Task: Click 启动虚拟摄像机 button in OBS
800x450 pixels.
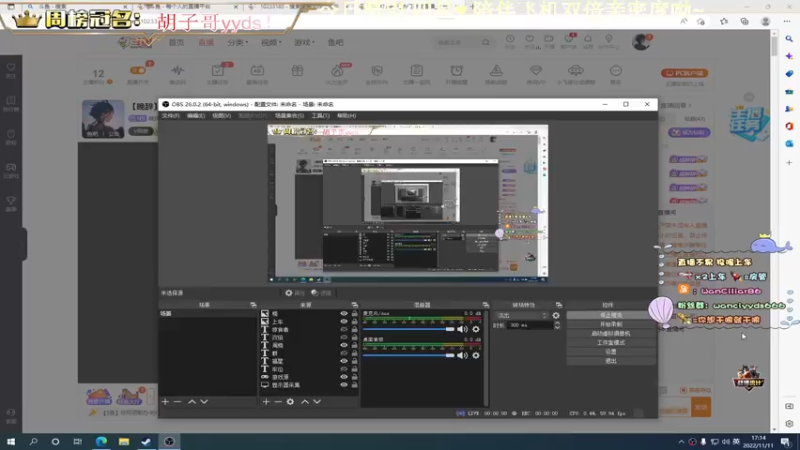Action: [611, 334]
